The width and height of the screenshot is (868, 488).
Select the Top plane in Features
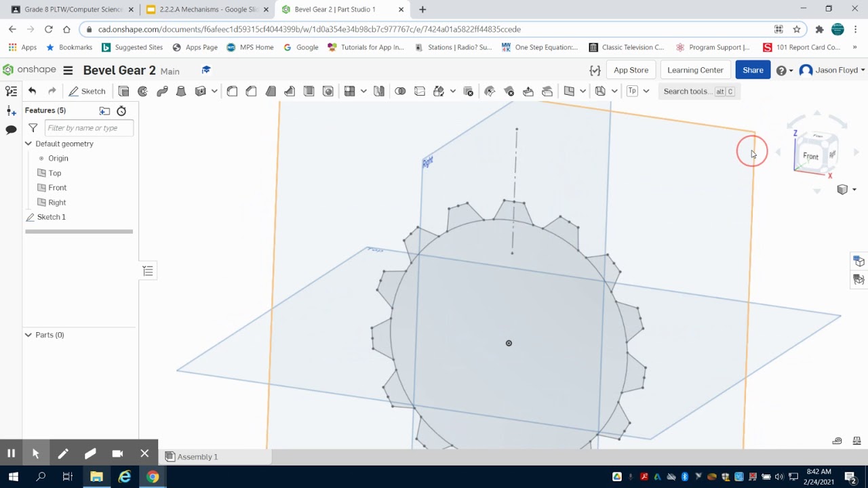(55, 173)
